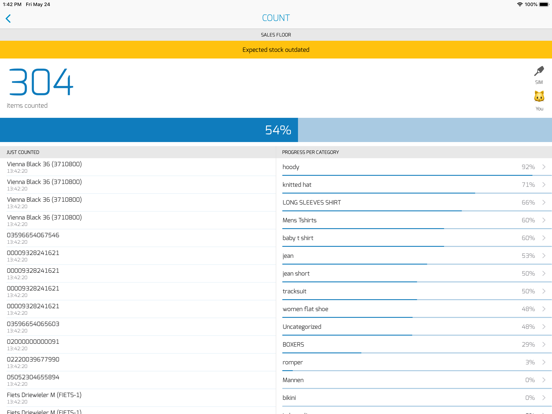Expand the hoody category chevron

coord(544,167)
